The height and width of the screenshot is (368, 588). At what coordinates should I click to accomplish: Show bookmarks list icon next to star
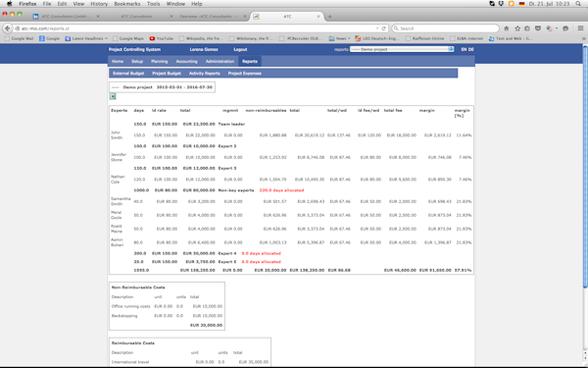tap(527, 28)
